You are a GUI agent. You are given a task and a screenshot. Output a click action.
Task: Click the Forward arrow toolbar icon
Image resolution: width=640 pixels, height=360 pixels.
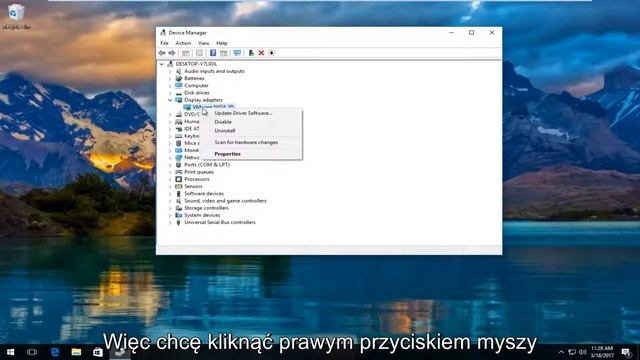point(172,53)
